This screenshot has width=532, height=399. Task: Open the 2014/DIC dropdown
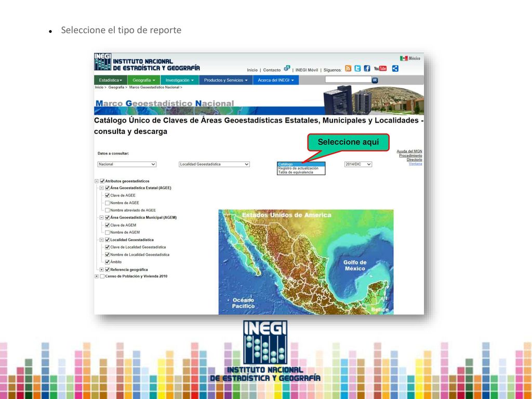(358, 164)
